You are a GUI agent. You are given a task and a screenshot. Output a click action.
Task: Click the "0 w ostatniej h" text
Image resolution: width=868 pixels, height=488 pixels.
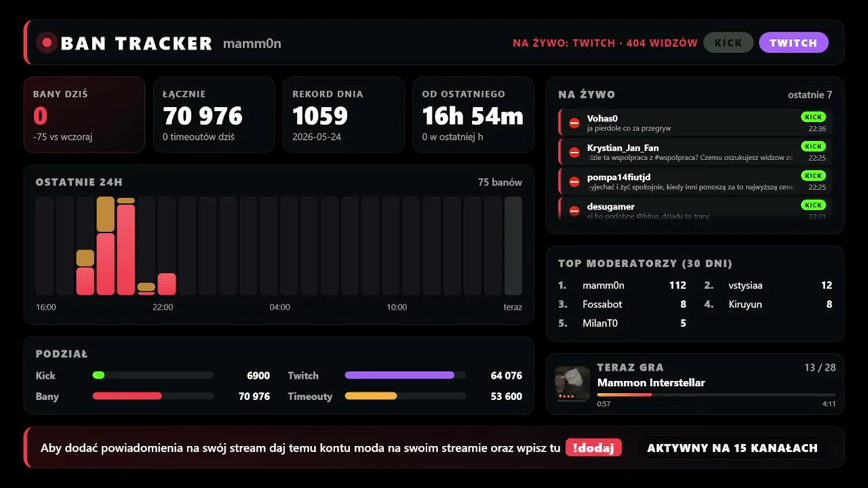[x=454, y=137]
